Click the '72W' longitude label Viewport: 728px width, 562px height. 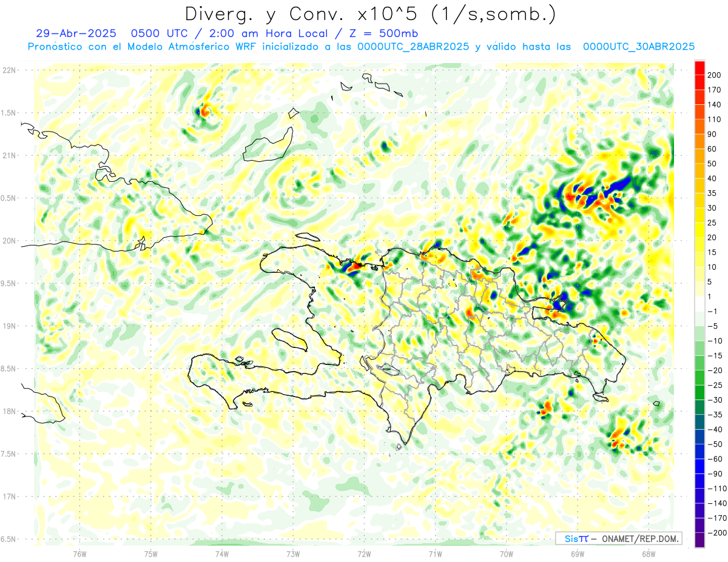tap(364, 554)
